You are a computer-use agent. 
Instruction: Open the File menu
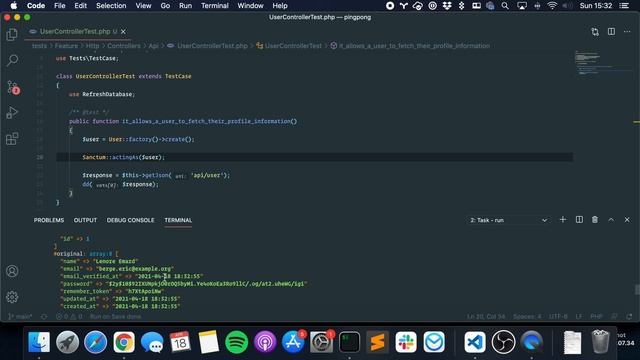click(60, 6)
